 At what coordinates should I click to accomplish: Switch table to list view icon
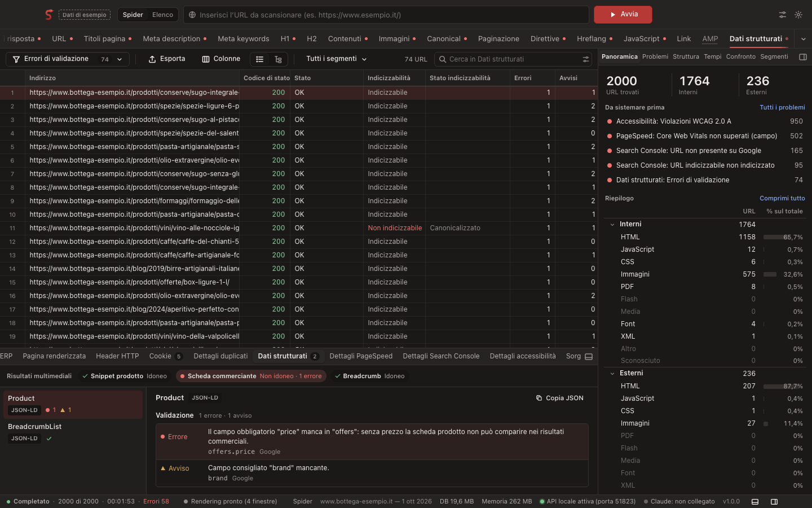point(259,59)
